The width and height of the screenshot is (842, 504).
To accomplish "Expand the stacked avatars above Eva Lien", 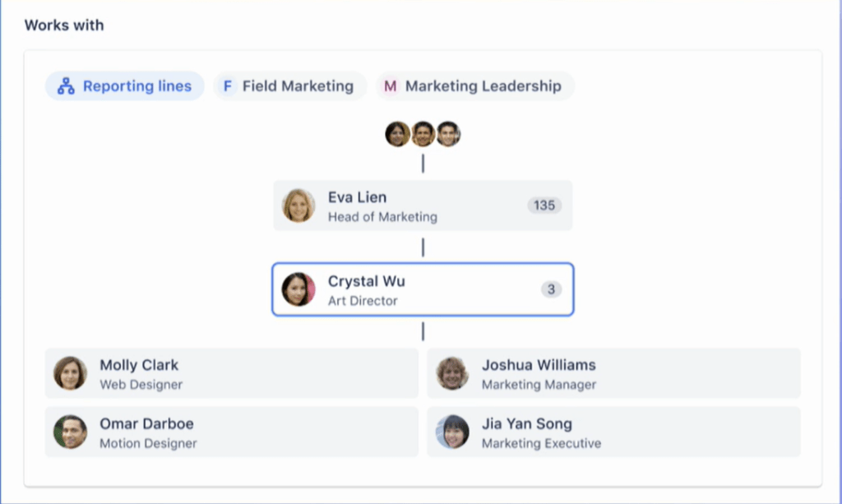I will point(423,134).
